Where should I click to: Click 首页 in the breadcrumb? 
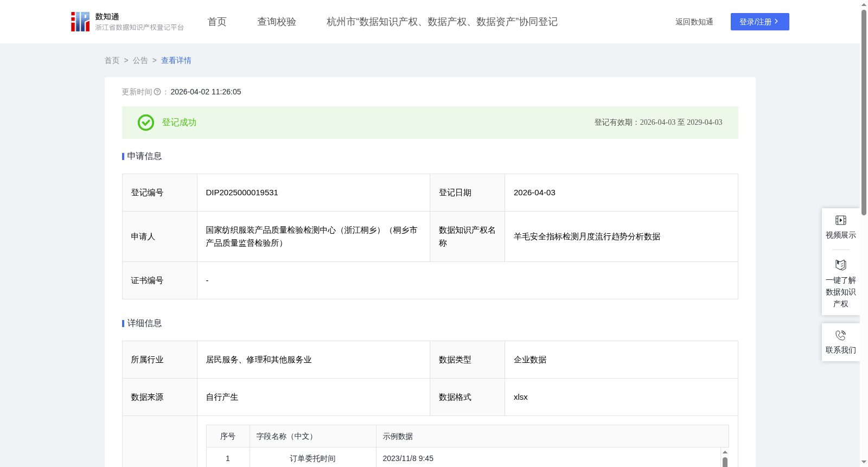[x=112, y=60]
